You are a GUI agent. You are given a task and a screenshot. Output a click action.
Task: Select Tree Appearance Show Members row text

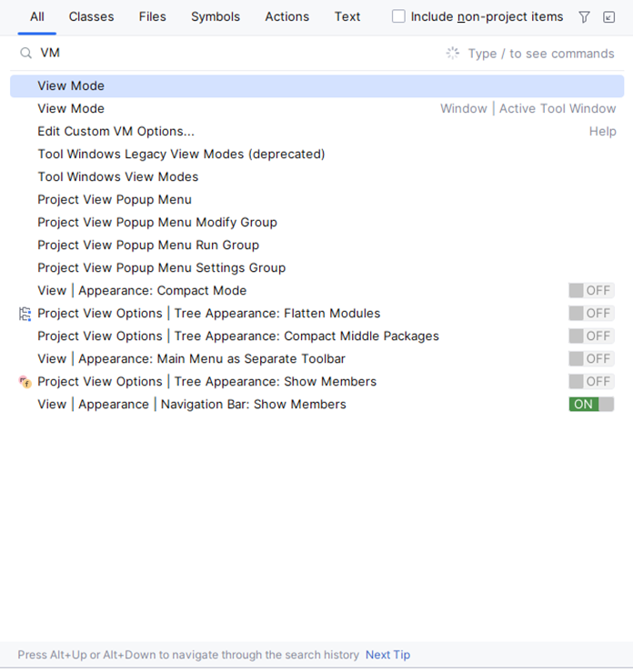click(206, 381)
